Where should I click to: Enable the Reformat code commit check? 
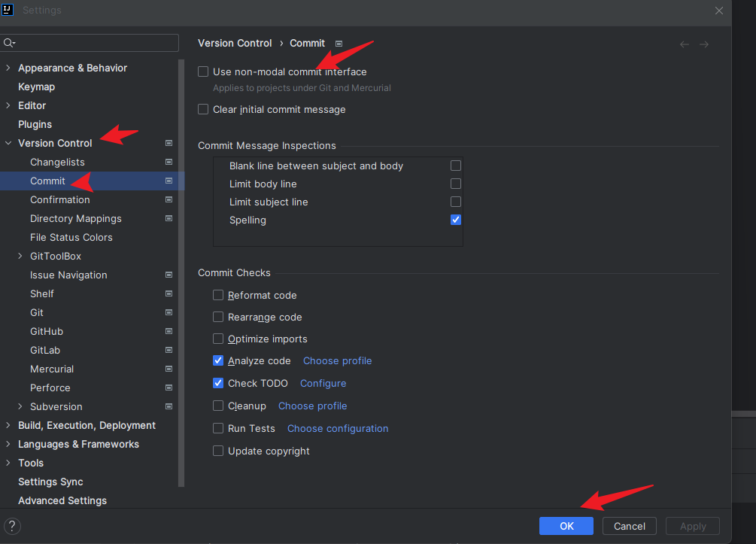(x=218, y=295)
